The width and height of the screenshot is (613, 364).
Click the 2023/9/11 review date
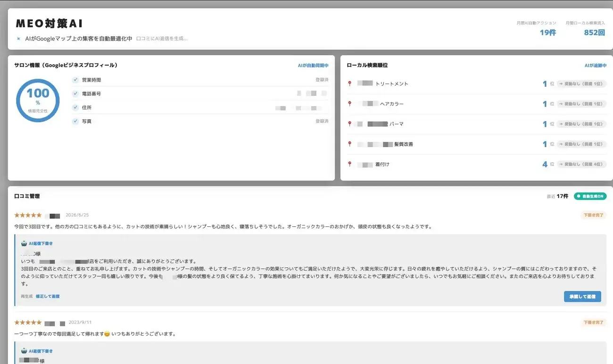pyautogui.click(x=80, y=323)
